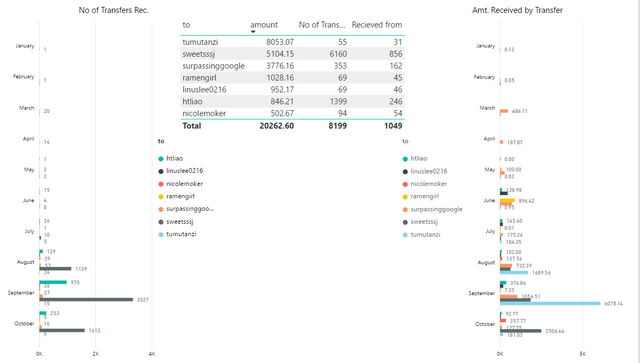Click tumutanzi label in transfers legend
Image resolution: width=640 pixels, height=363 pixels.
point(181,234)
